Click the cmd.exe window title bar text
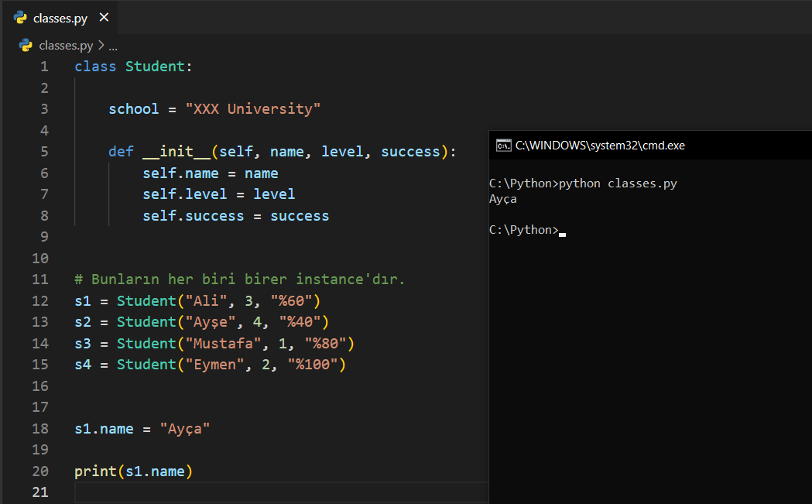The width and height of the screenshot is (812, 504). point(600,145)
